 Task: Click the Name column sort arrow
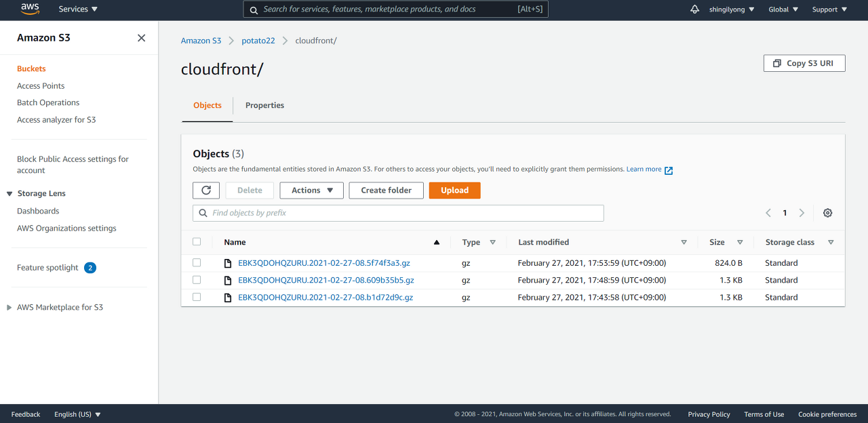click(x=437, y=242)
